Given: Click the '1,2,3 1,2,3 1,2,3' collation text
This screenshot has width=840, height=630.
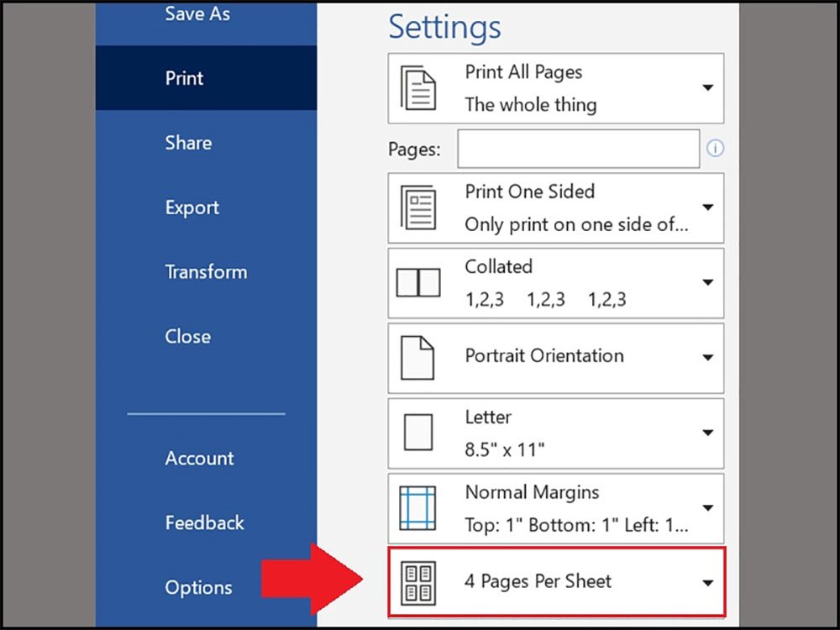Looking at the screenshot, I should coord(545,300).
